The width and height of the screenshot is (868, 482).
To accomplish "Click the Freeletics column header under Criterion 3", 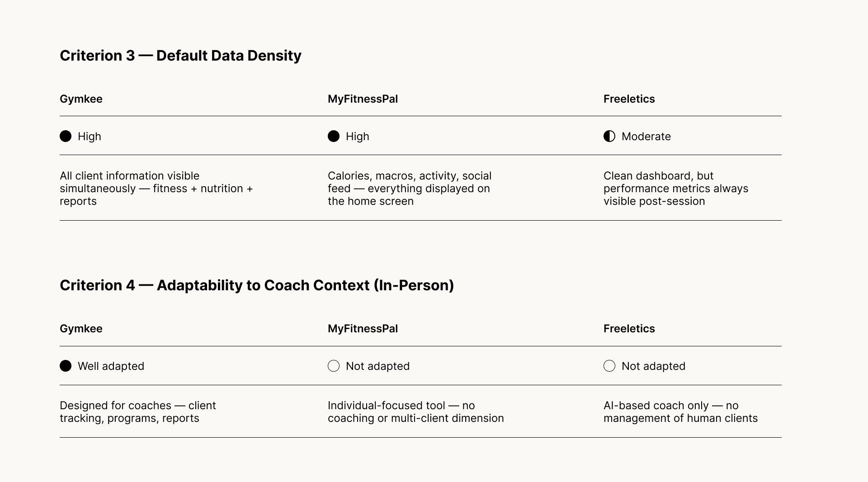I will click(629, 99).
